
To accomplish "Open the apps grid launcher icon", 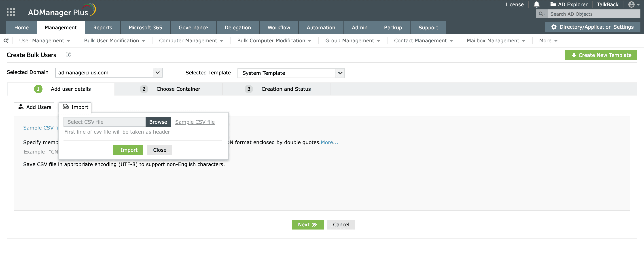I will click(x=11, y=12).
